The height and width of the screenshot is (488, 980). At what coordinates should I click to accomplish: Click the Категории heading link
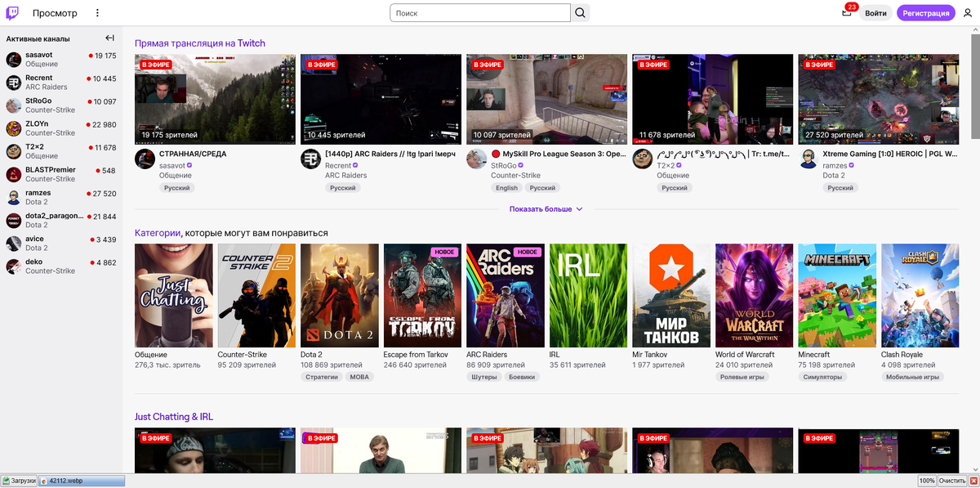158,233
